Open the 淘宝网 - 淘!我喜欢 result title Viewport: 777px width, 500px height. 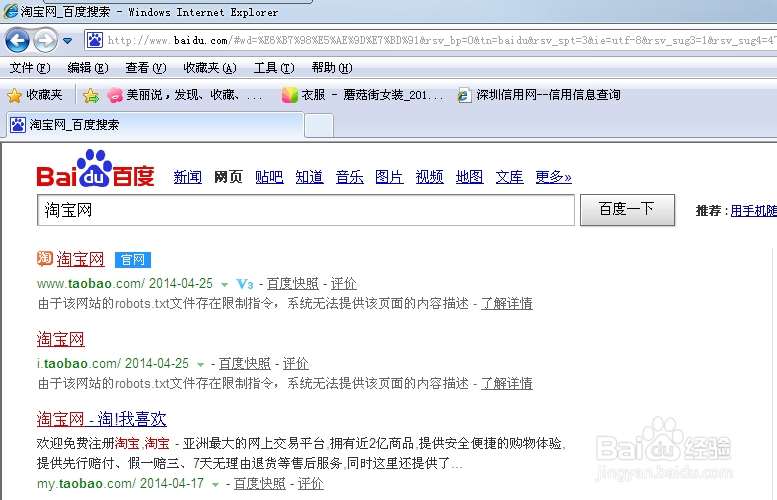point(102,419)
